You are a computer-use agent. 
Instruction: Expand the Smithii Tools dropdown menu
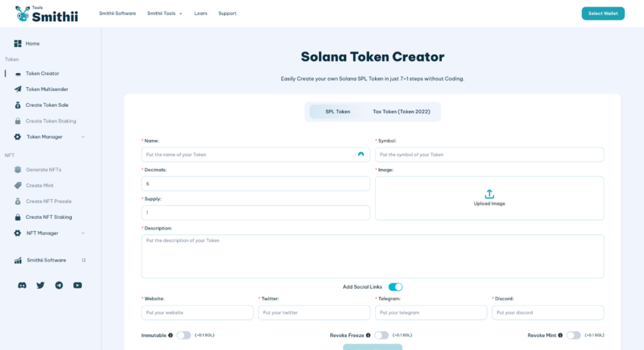tap(164, 14)
